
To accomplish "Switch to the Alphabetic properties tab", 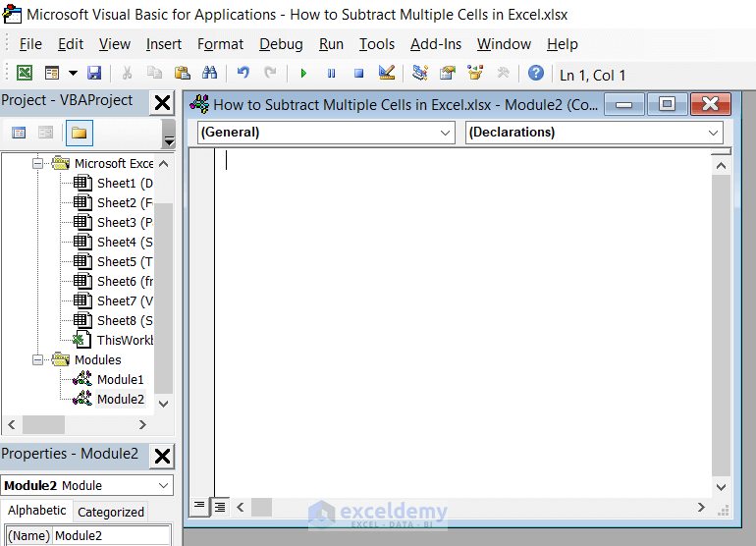I will [x=37, y=511].
